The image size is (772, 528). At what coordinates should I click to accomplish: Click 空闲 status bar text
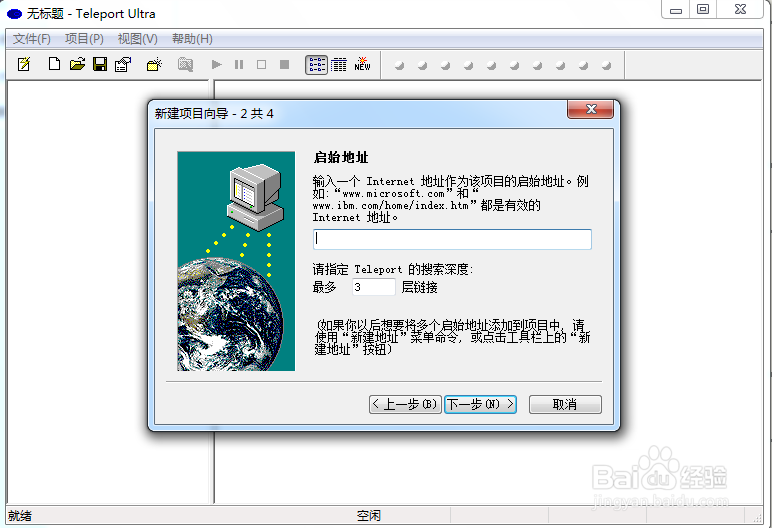point(369,516)
